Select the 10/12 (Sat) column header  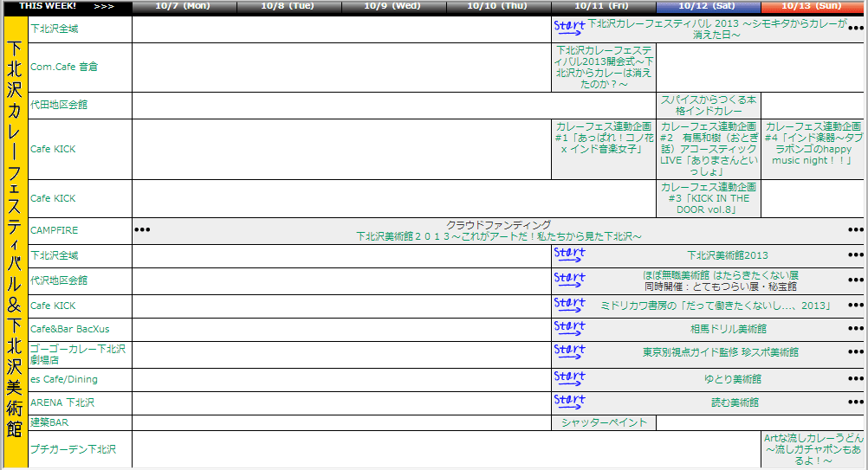(x=707, y=6)
